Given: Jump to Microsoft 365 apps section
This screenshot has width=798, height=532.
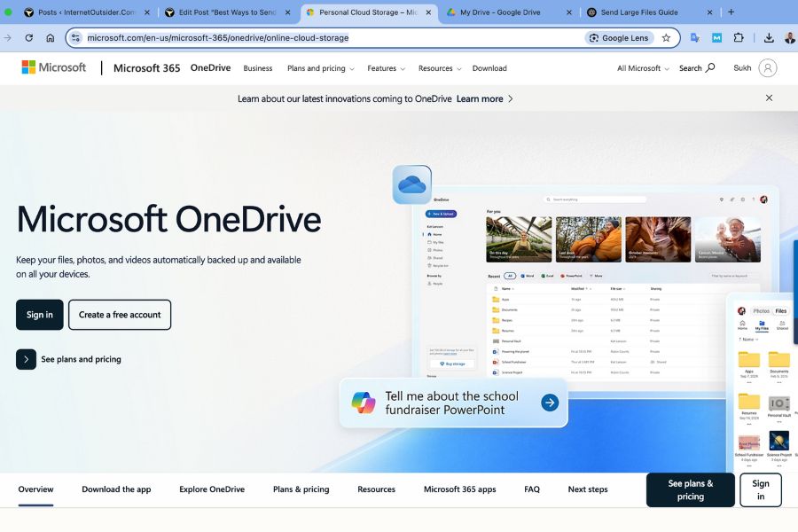Looking at the screenshot, I should [x=459, y=489].
